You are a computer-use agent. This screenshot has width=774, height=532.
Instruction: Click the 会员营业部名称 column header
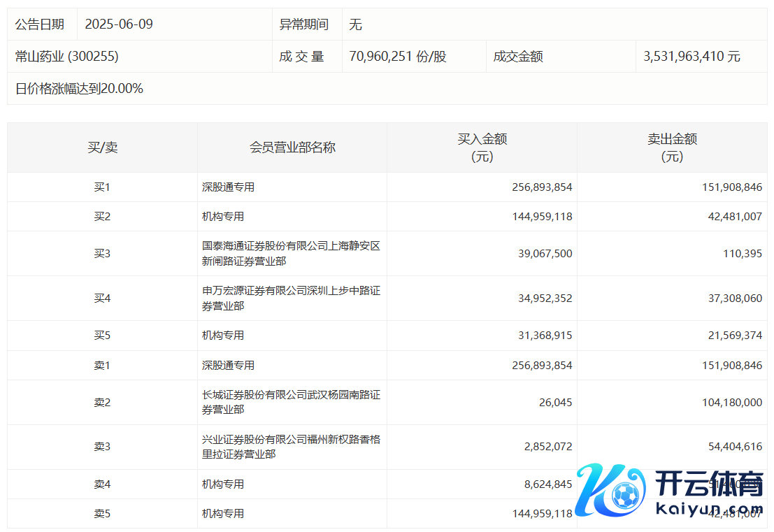292,148
